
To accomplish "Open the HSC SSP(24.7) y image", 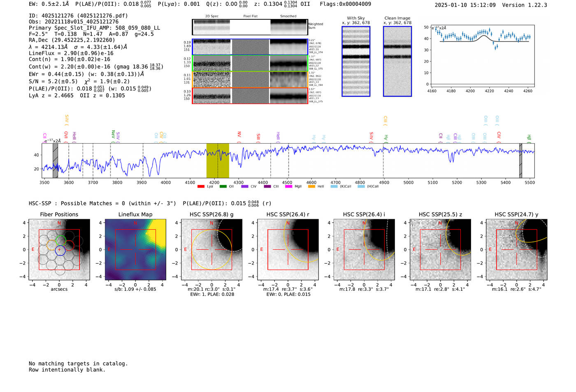I will point(517,249).
